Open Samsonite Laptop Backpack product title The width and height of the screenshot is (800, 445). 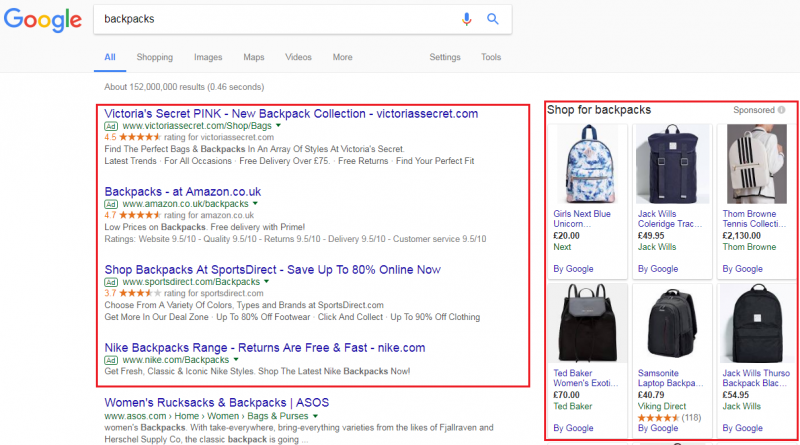coord(670,378)
